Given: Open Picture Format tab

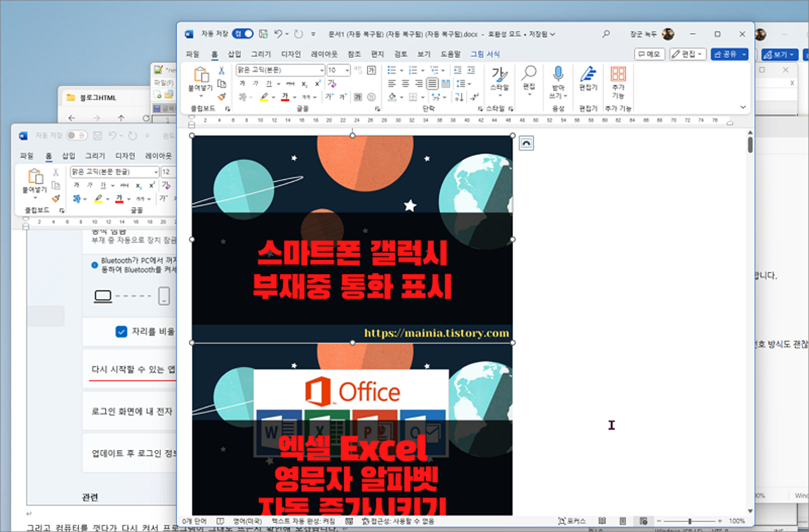Looking at the screenshot, I should pos(485,54).
